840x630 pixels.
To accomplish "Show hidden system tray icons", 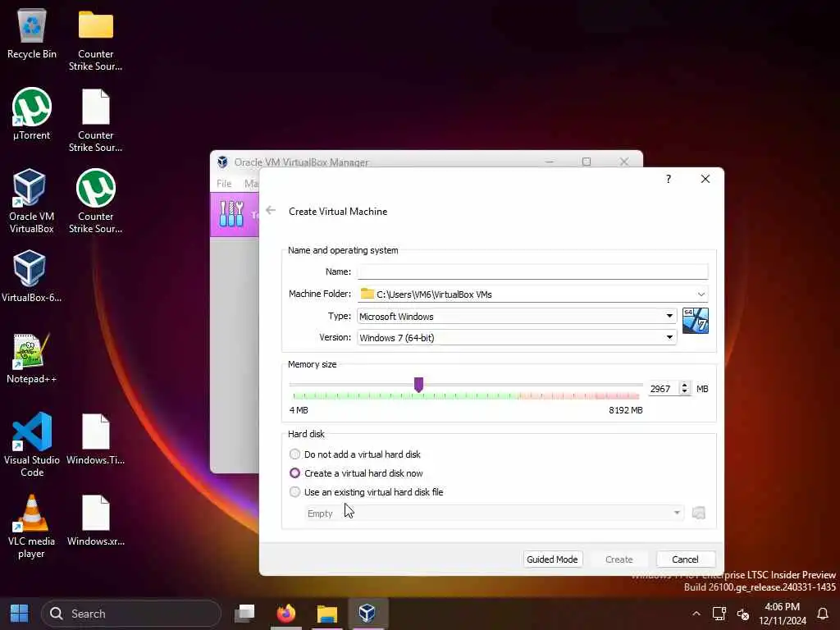I will pyautogui.click(x=696, y=614).
